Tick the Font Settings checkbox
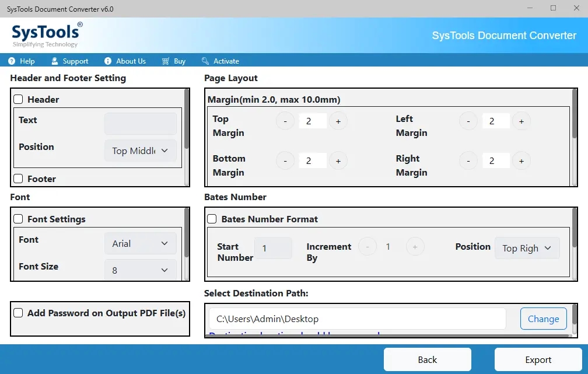Viewport: 588px width, 374px height. point(18,219)
